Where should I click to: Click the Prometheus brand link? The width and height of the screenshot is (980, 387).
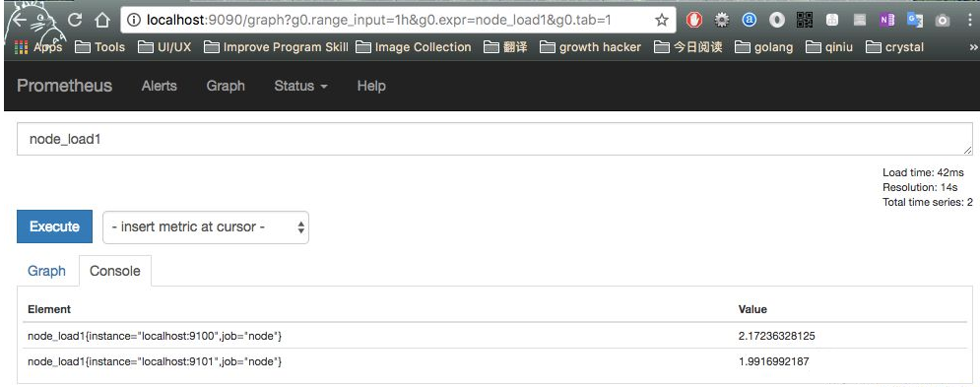pos(64,86)
